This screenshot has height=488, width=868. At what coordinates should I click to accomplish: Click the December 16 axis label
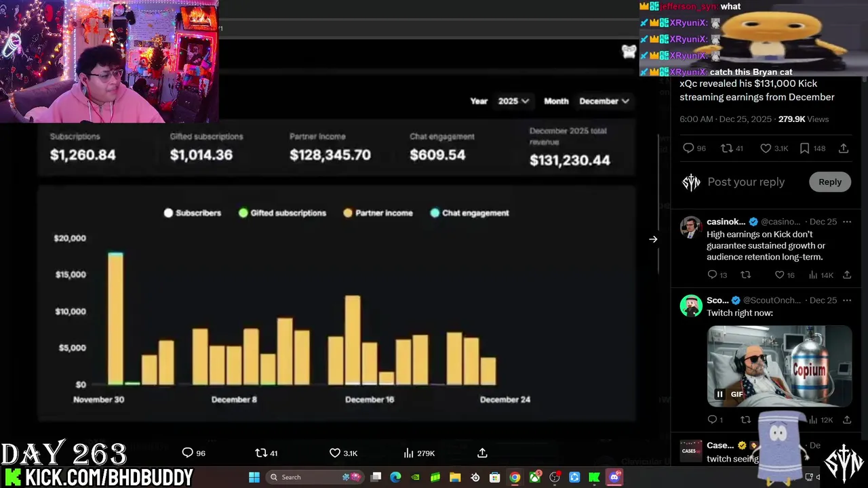(370, 399)
